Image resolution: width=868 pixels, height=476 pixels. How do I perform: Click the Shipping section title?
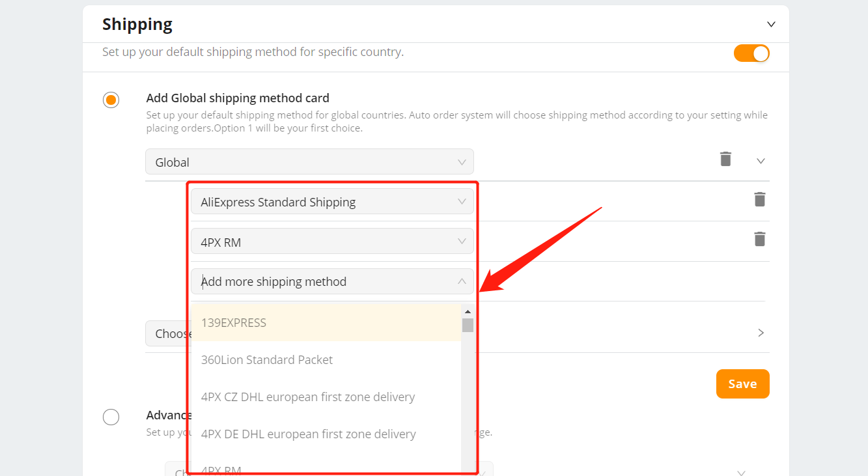[x=137, y=25]
